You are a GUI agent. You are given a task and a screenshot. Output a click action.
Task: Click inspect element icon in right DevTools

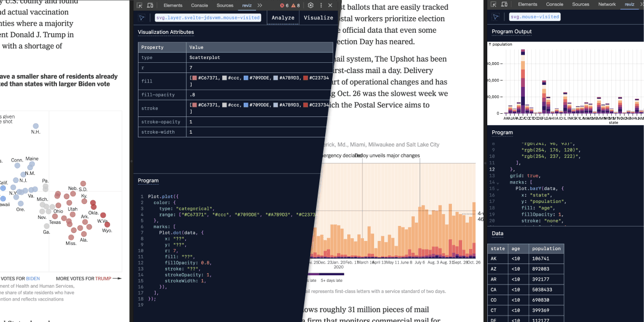[x=494, y=4]
